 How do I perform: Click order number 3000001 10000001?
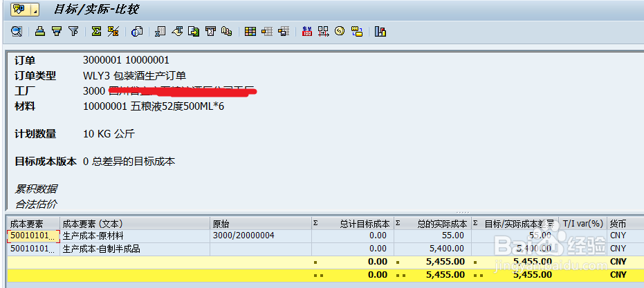126,60
